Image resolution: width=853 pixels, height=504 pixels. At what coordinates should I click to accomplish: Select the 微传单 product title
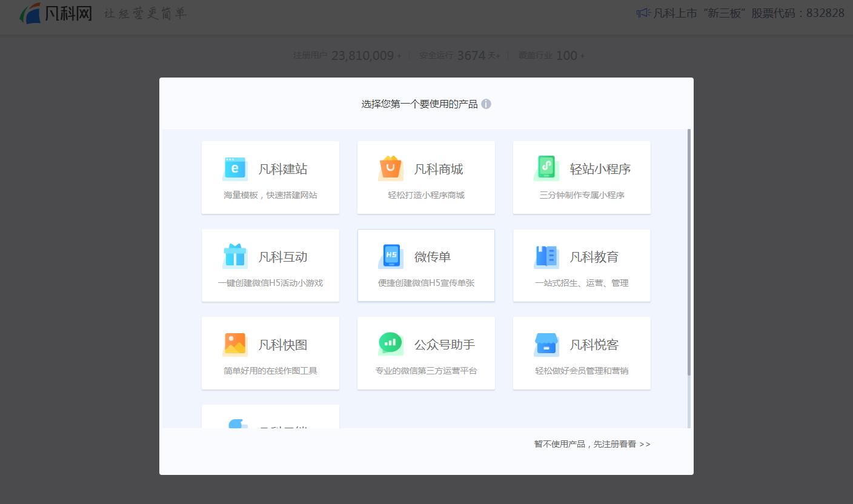pyautogui.click(x=433, y=257)
